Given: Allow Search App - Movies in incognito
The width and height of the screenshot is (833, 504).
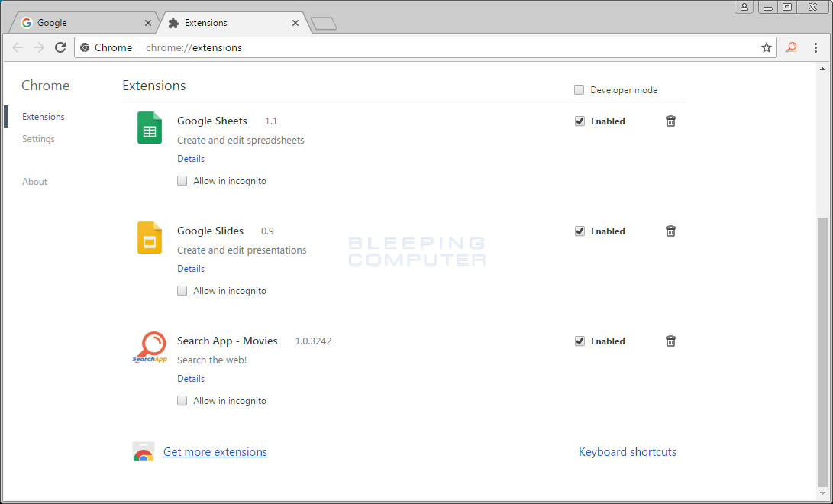Looking at the screenshot, I should pos(182,400).
